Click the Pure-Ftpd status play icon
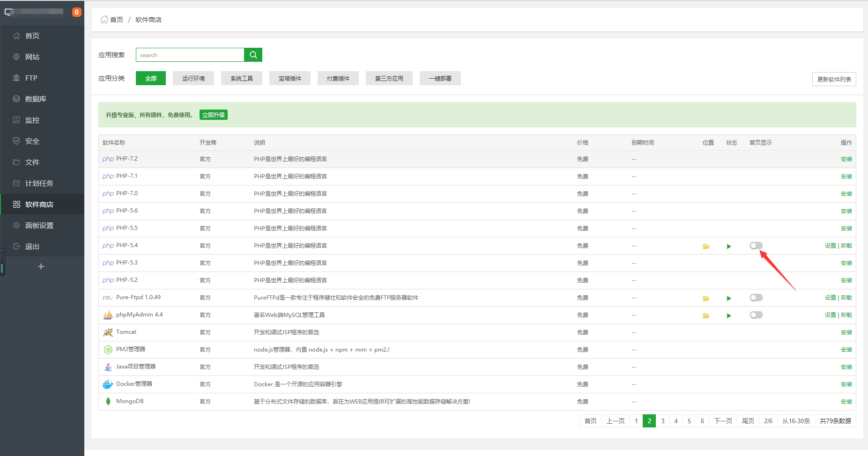Viewport: 868px width, 456px height. point(729,298)
